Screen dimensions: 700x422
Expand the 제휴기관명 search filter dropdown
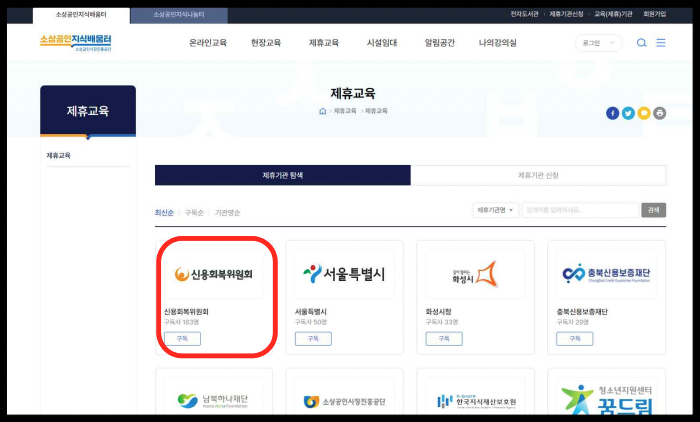tap(496, 210)
